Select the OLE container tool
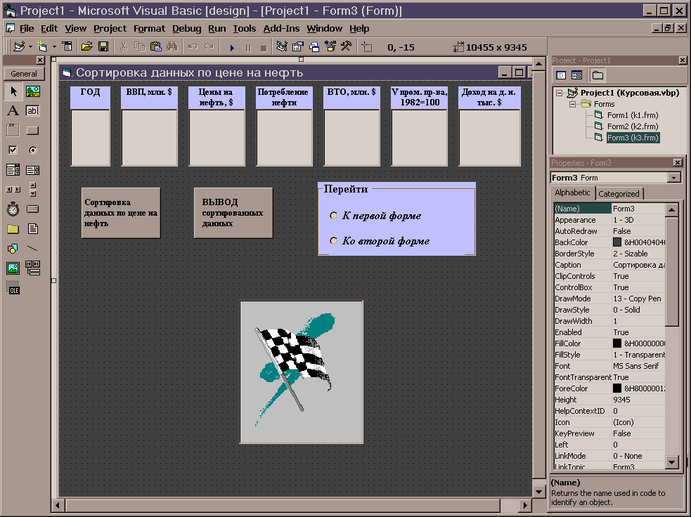 pyautogui.click(x=12, y=289)
